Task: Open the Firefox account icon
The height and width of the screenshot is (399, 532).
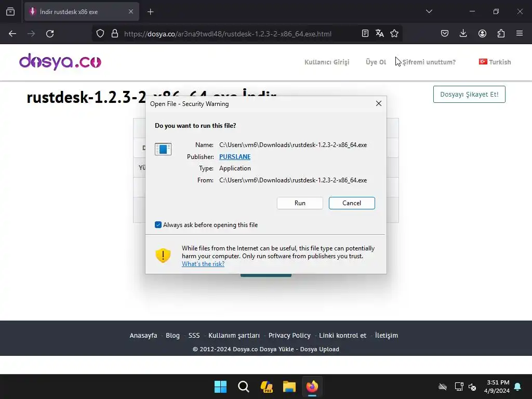Action: [482, 34]
